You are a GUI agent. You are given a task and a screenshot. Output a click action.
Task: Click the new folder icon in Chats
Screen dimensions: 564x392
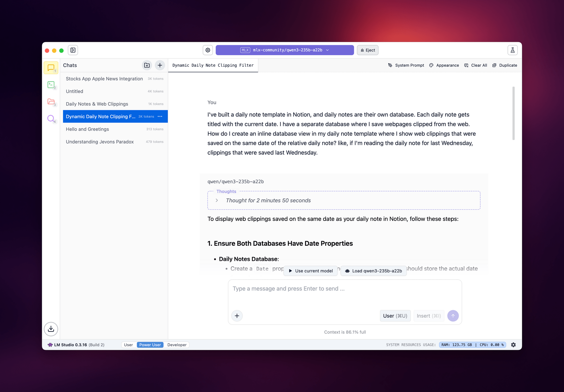point(147,65)
